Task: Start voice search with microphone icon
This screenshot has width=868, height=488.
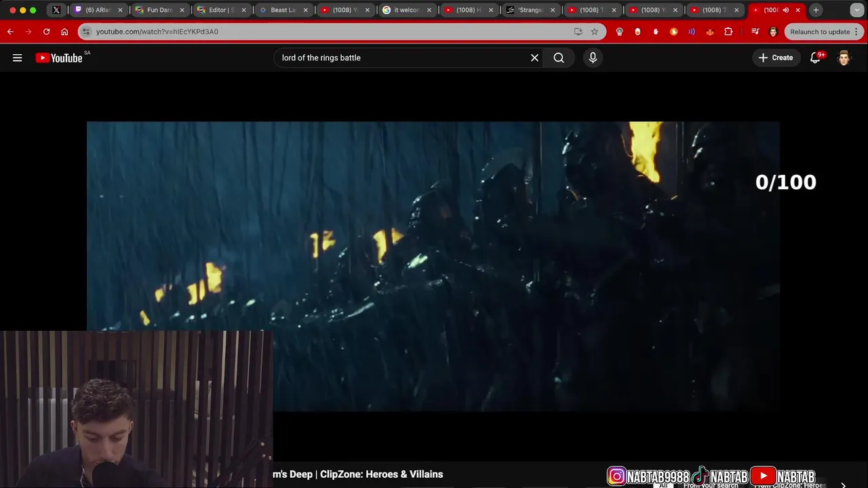Action: tap(593, 58)
